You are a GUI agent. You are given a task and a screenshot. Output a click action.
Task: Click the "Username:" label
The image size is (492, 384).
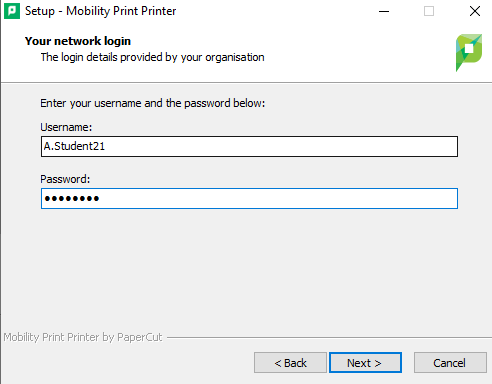click(66, 127)
